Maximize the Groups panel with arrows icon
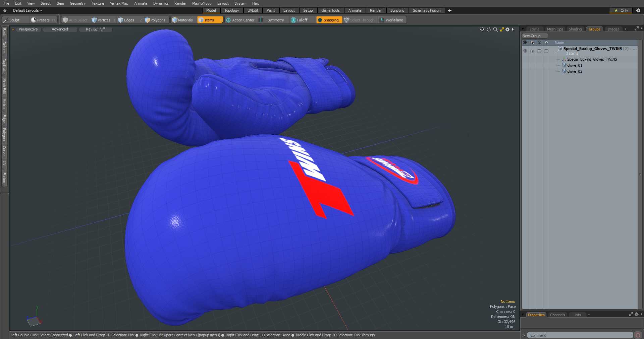The height and width of the screenshot is (339, 644). pyautogui.click(x=636, y=29)
